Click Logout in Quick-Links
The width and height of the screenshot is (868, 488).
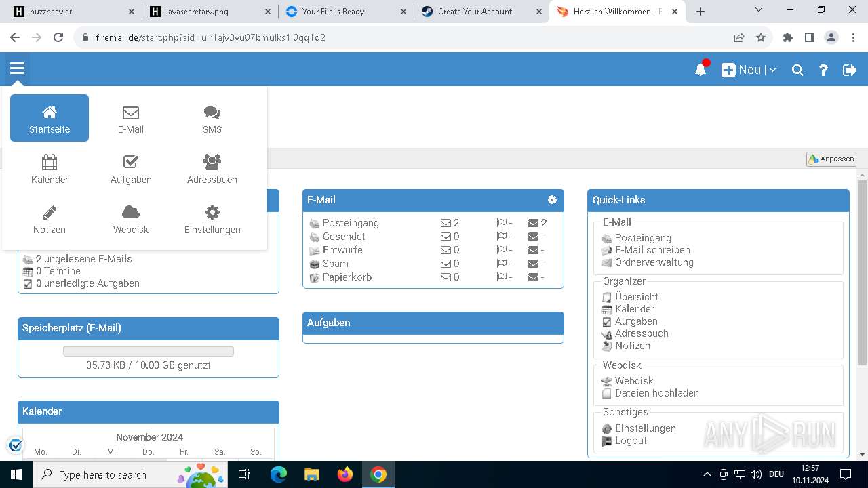pyautogui.click(x=631, y=441)
